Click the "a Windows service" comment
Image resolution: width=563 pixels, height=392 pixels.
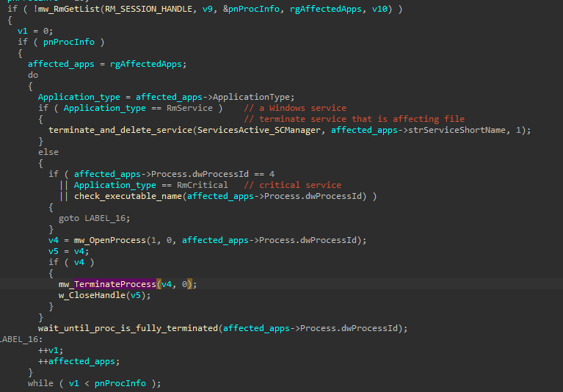tap(295, 108)
